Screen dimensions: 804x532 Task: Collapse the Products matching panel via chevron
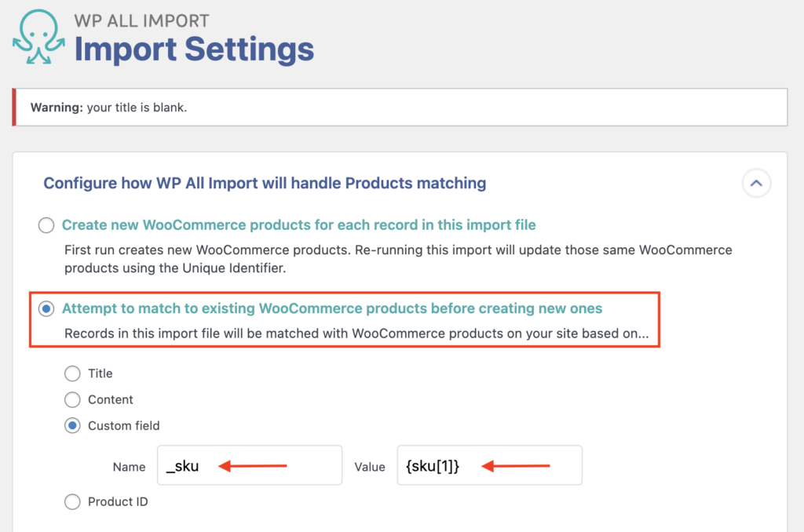point(756,183)
